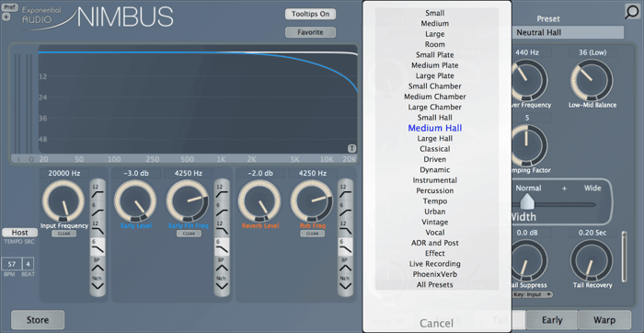Choose Classical in the keyword list
Image resolution: width=644 pixels, height=333 pixels.
[x=435, y=149]
